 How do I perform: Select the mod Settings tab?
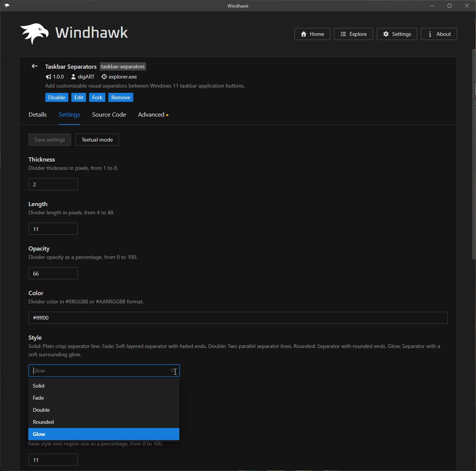[69, 115]
